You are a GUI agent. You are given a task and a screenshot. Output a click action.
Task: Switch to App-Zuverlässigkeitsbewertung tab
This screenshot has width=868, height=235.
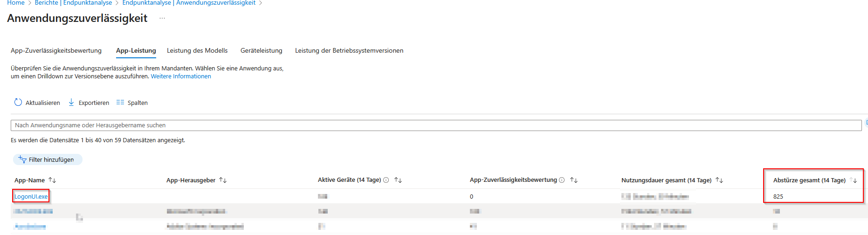(x=56, y=50)
